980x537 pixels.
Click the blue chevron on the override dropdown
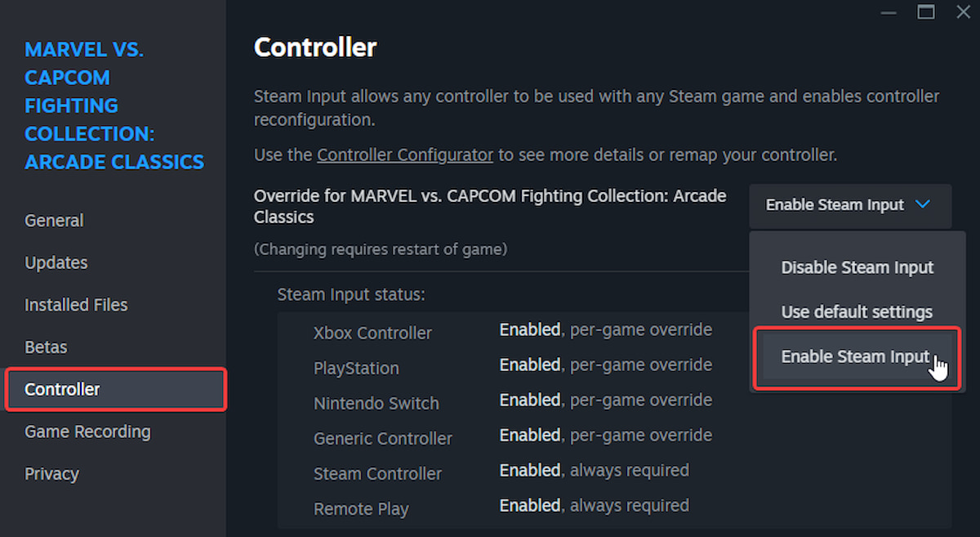pyautogui.click(x=923, y=205)
